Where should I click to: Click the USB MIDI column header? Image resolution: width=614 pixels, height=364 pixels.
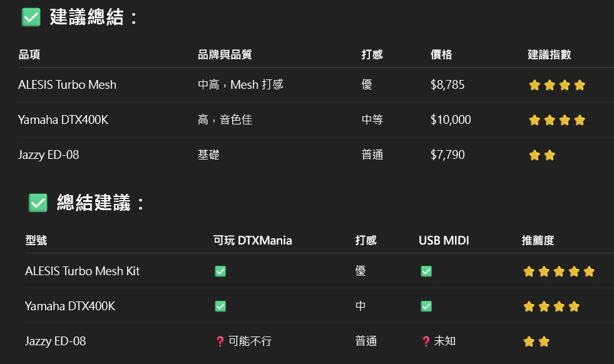click(x=444, y=240)
